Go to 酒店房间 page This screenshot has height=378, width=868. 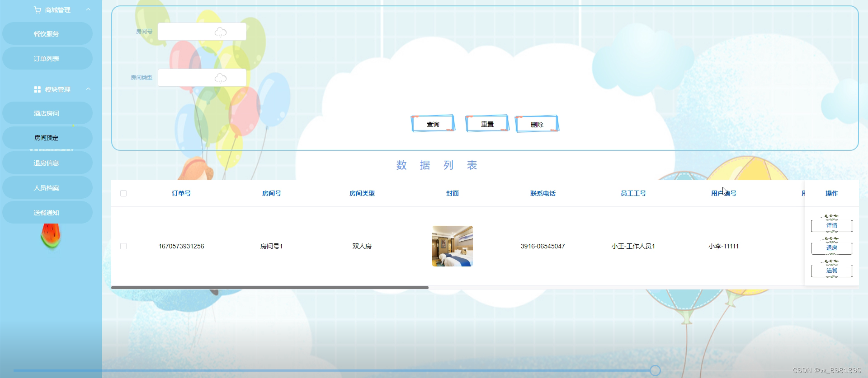[47, 113]
